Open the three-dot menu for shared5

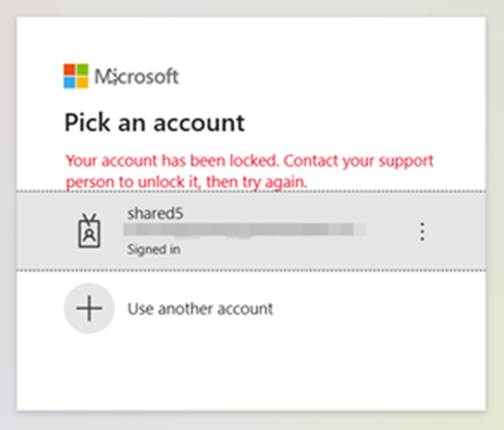coord(423,231)
